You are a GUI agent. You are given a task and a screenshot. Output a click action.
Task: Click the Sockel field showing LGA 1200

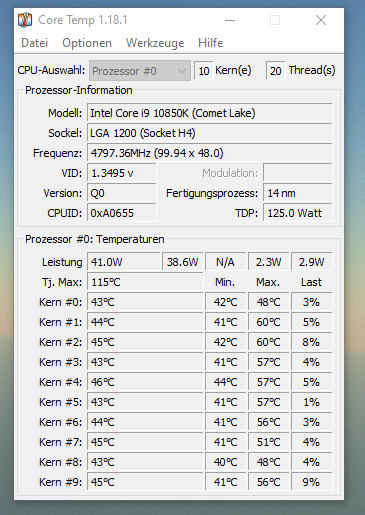pos(210,133)
